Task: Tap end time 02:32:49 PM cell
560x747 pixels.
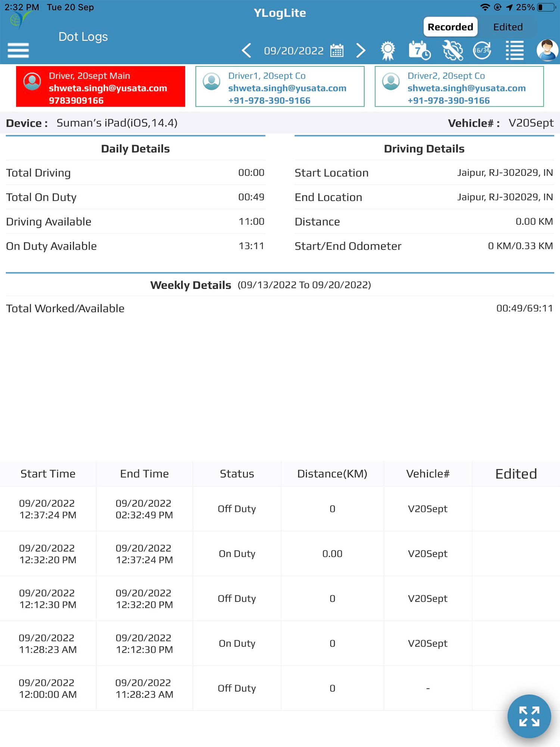Action: (144, 509)
